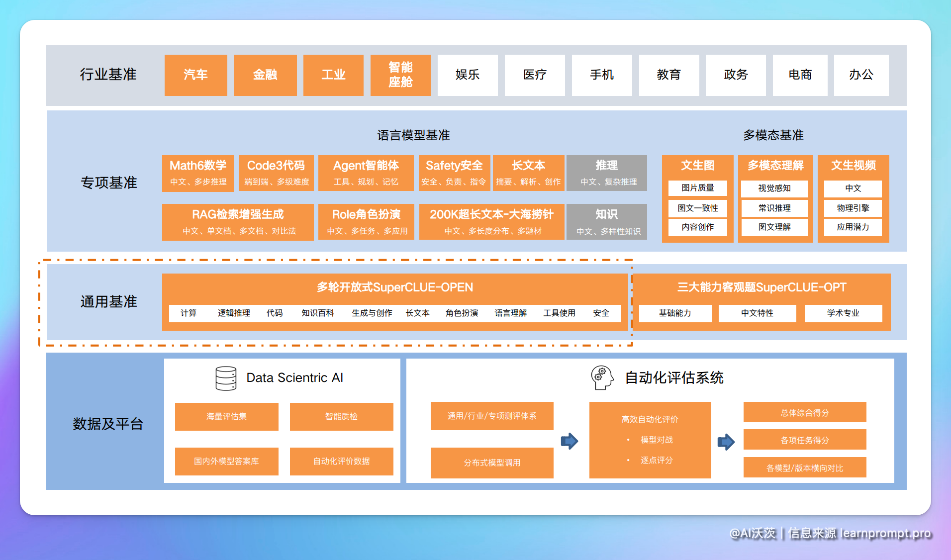Click the 娱乐 industry box
Viewport: 951px width, 560px height.
point(468,75)
